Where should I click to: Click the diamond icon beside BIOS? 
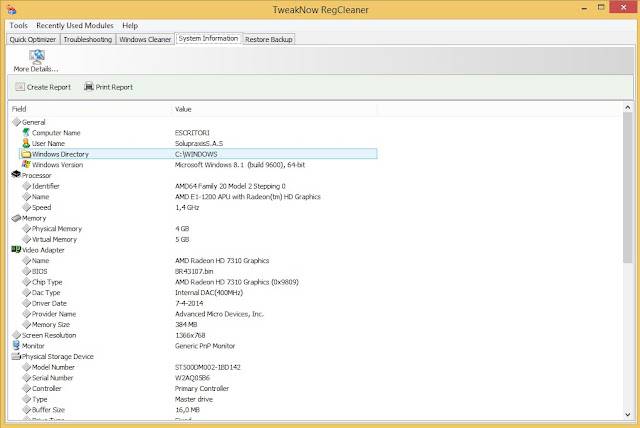pos(27,271)
